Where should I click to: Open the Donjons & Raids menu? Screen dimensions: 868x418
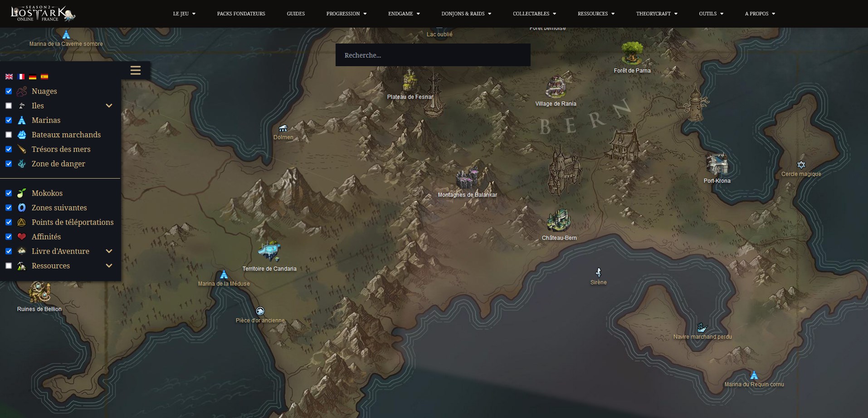466,14
